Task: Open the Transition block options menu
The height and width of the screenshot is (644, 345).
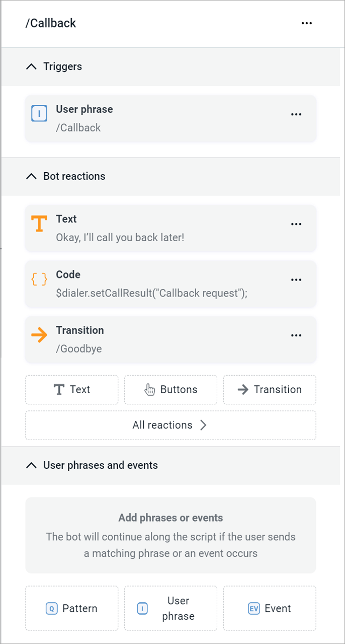Action: pyautogui.click(x=296, y=335)
